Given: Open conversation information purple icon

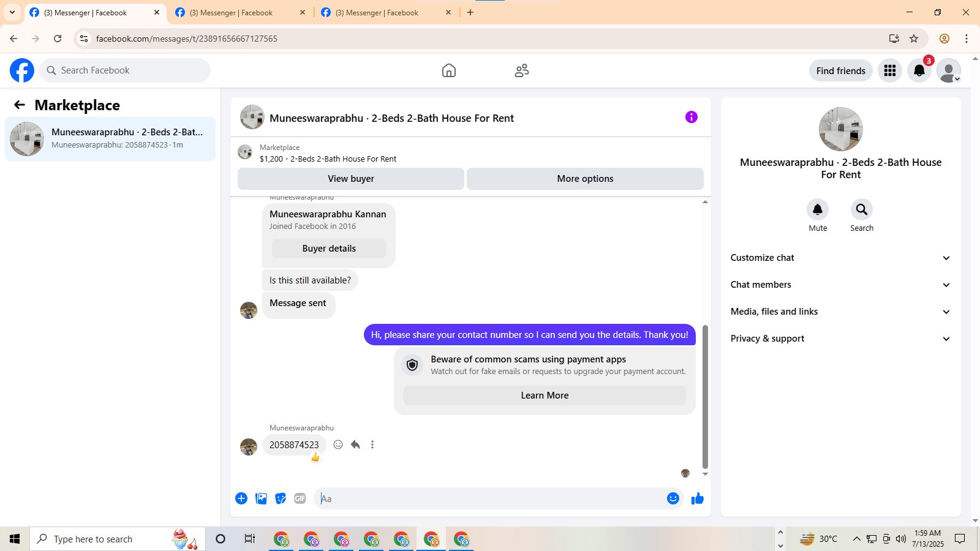Looking at the screenshot, I should coord(692,117).
